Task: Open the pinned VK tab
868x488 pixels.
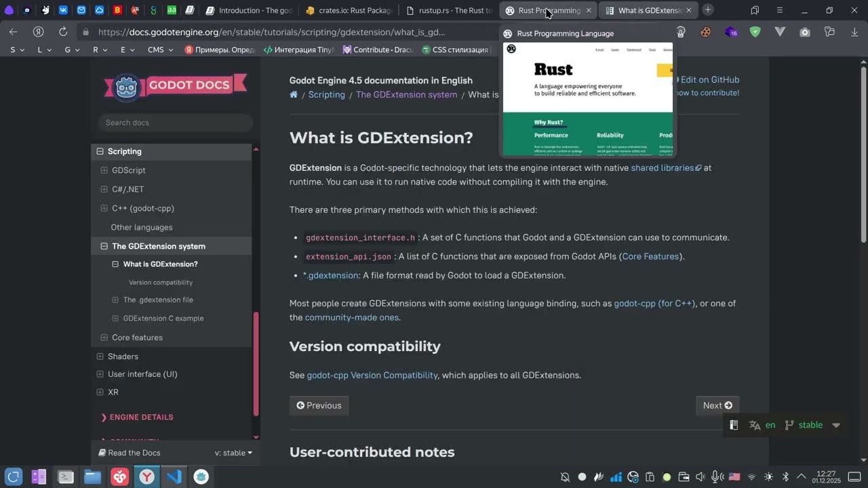Action: pyautogui.click(x=63, y=10)
